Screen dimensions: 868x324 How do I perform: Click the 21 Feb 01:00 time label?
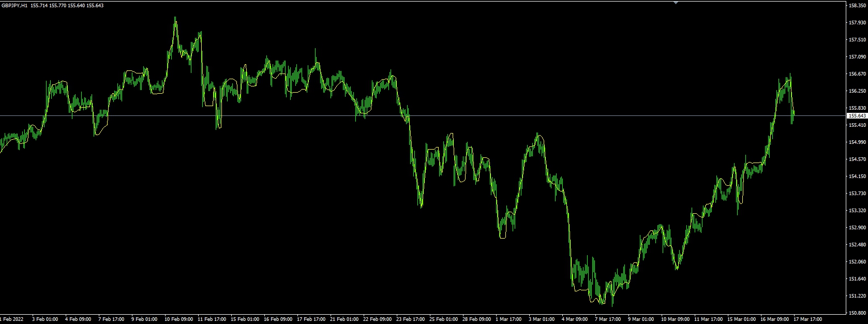[x=345, y=319]
